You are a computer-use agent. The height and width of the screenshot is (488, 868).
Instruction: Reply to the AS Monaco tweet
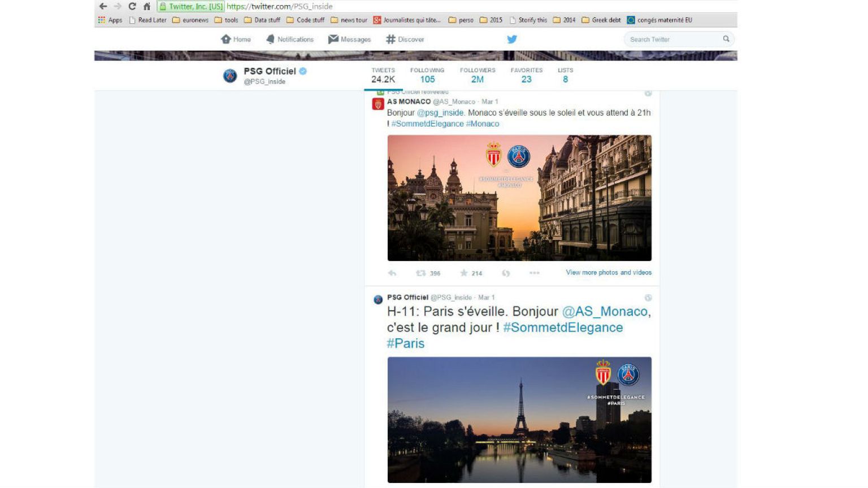(392, 273)
